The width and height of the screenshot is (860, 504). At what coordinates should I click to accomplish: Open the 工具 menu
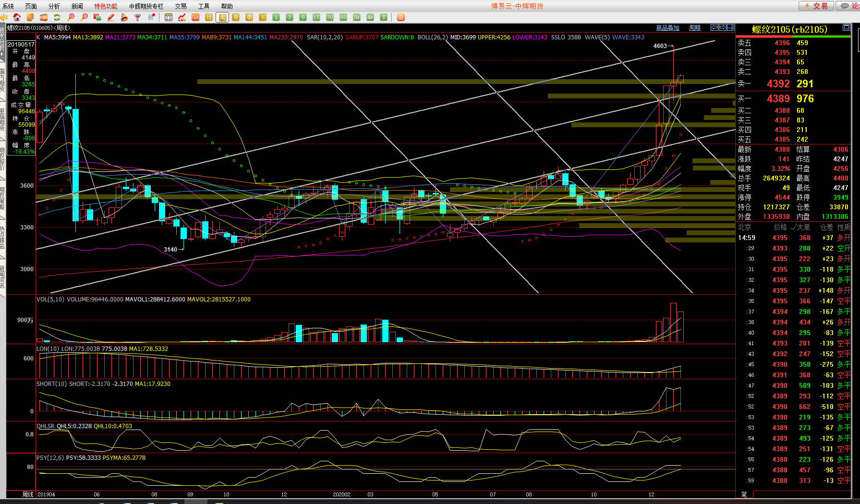point(204,6)
